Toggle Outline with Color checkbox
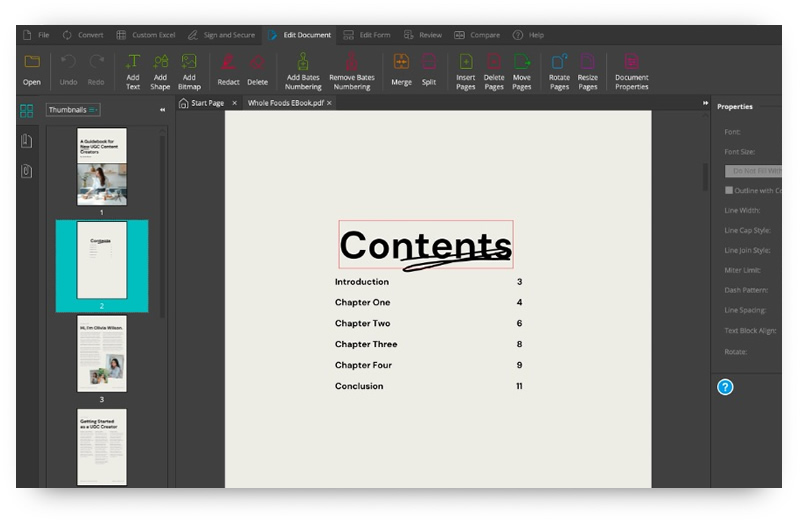Viewport: 800px width, 523px height. 729,190
